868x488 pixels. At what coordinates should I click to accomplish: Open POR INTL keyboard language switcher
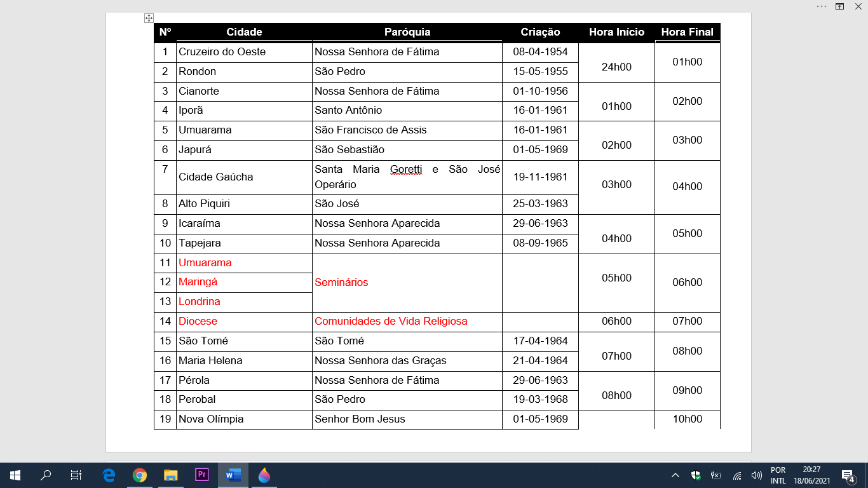[x=778, y=475]
